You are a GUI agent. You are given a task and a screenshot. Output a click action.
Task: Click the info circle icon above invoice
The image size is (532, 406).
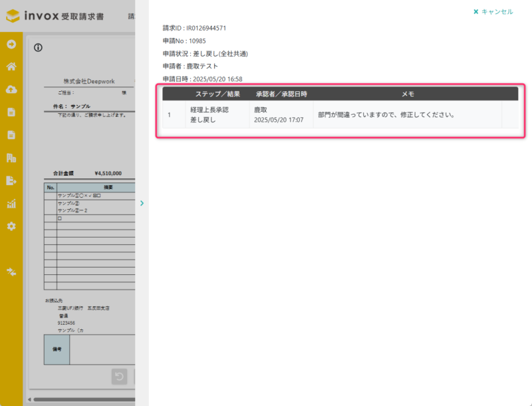point(38,47)
